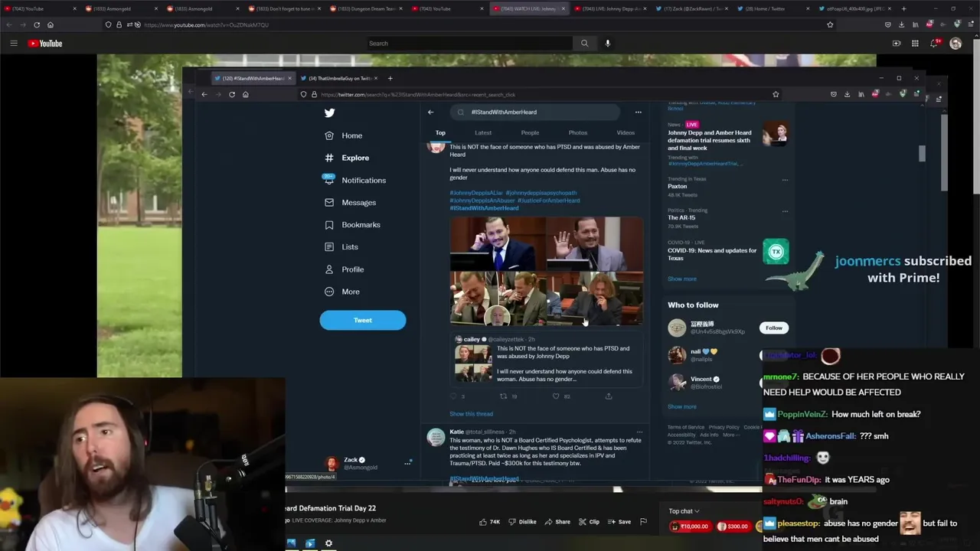
Task: Share the video using the Share button
Action: click(x=557, y=522)
